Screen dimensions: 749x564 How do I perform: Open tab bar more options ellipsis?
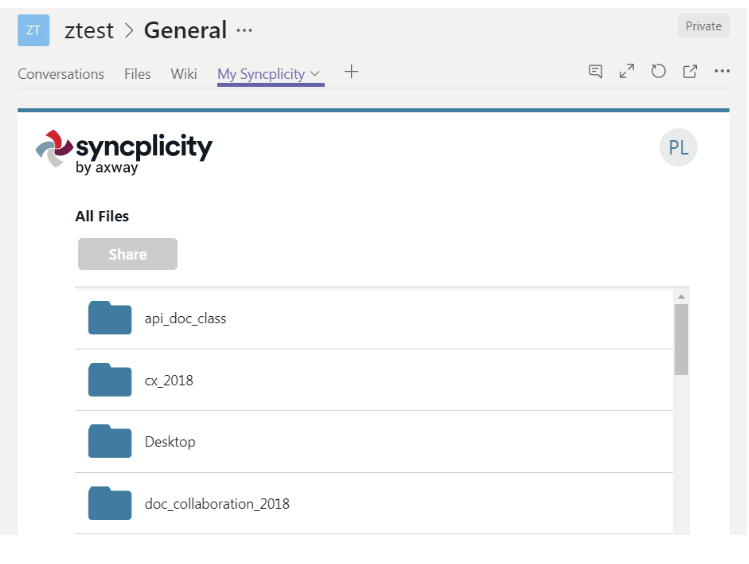point(722,71)
